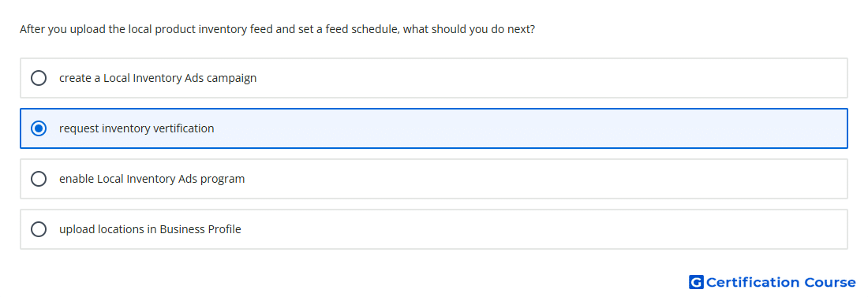The height and width of the screenshot is (297, 868).
Task: Click the 'request inventory vertification' answer text
Action: [137, 128]
